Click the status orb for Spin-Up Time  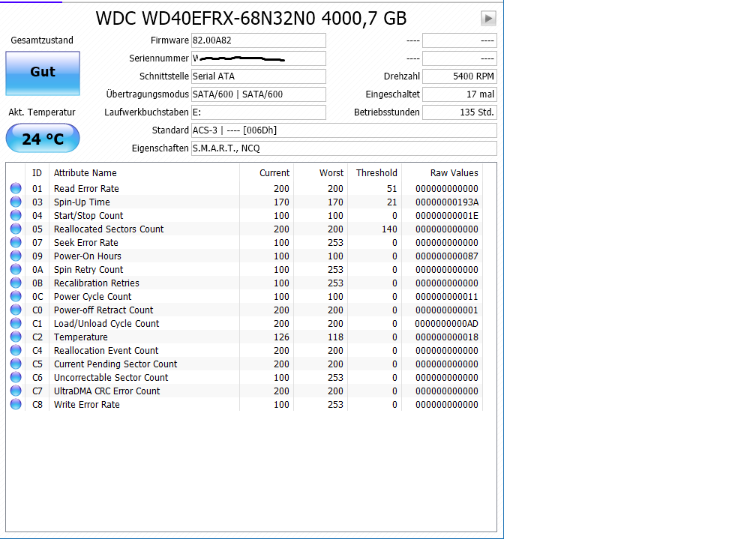tap(16, 202)
